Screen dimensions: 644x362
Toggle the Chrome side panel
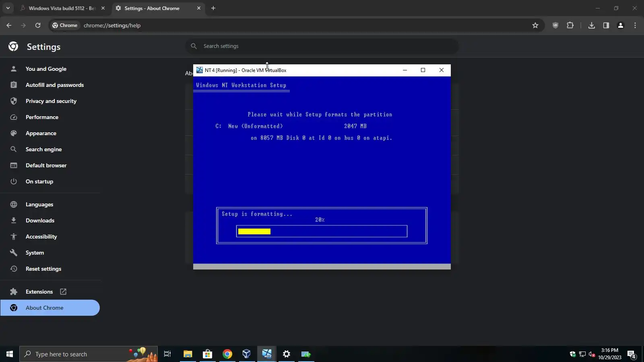coord(606,25)
